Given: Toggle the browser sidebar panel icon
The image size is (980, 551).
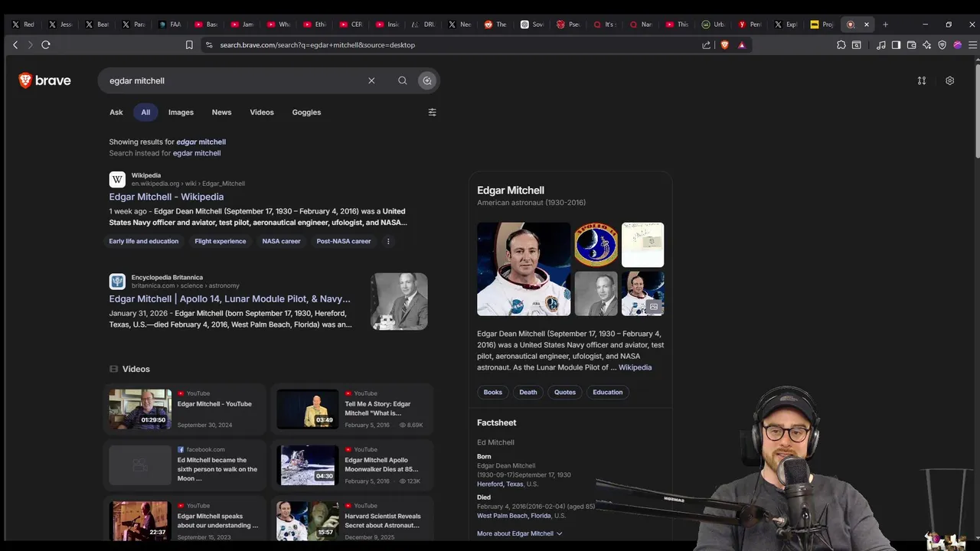Looking at the screenshot, I should point(896,45).
